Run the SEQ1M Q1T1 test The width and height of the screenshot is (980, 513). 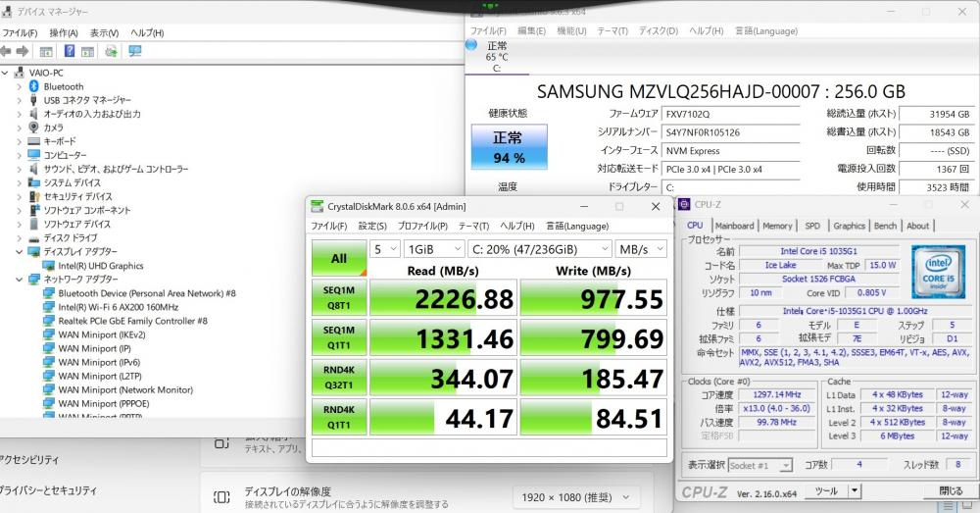(339, 337)
